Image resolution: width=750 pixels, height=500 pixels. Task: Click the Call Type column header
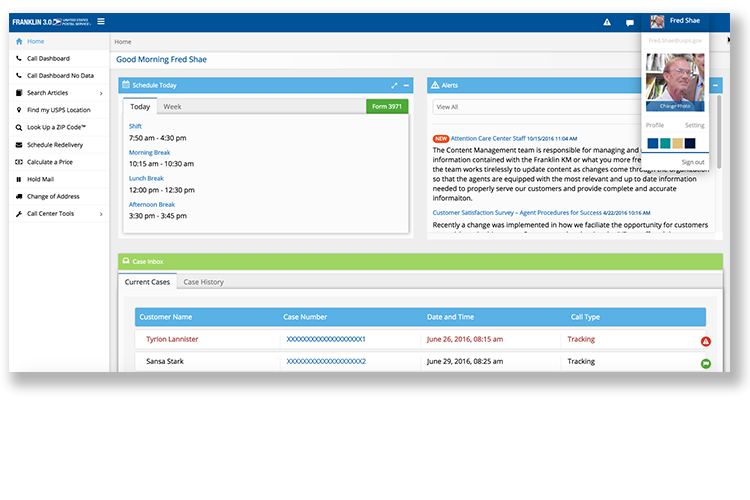click(x=585, y=317)
